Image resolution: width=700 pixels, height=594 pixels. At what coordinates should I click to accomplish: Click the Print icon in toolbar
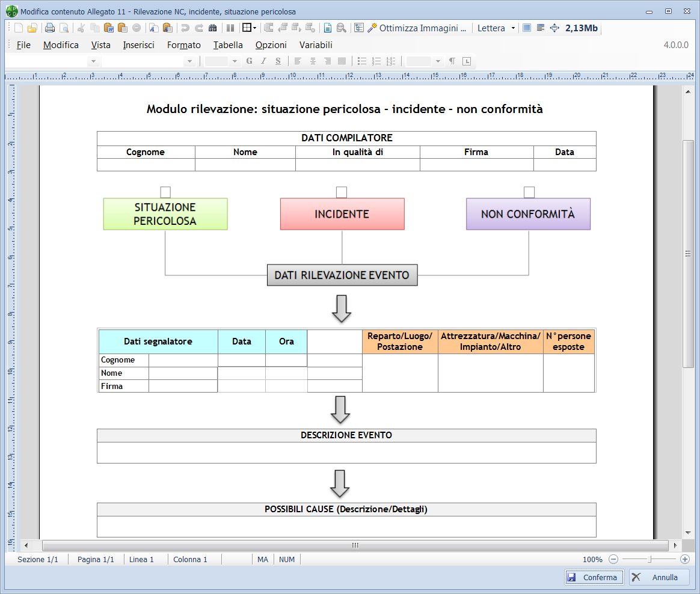50,28
